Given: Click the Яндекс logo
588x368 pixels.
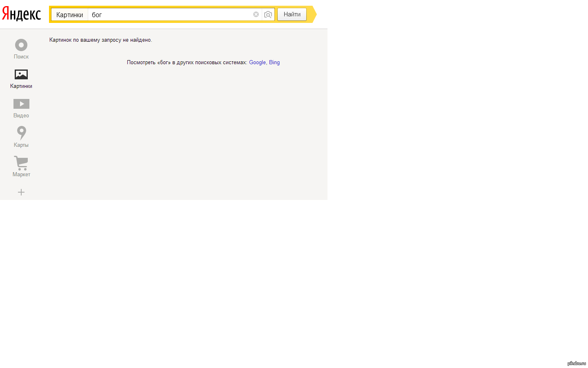Looking at the screenshot, I should point(21,14).
